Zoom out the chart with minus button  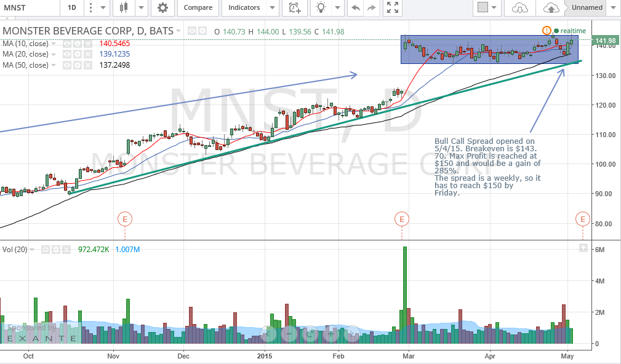click(289, 334)
